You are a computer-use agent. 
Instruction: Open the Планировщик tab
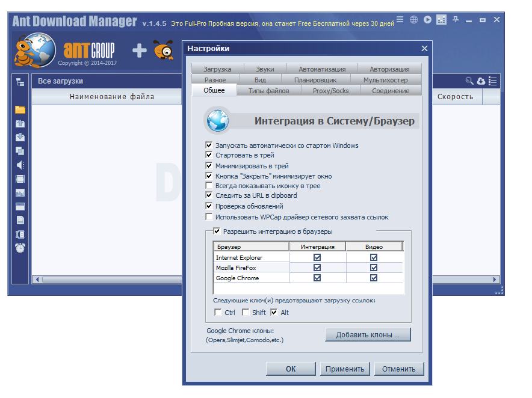pyautogui.click(x=315, y=80)
